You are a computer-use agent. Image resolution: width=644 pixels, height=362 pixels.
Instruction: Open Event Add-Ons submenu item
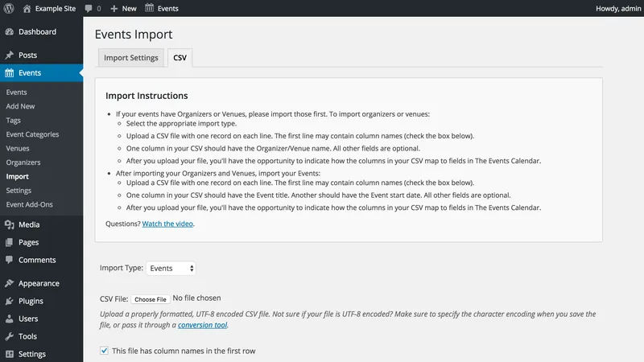point(30,204)
